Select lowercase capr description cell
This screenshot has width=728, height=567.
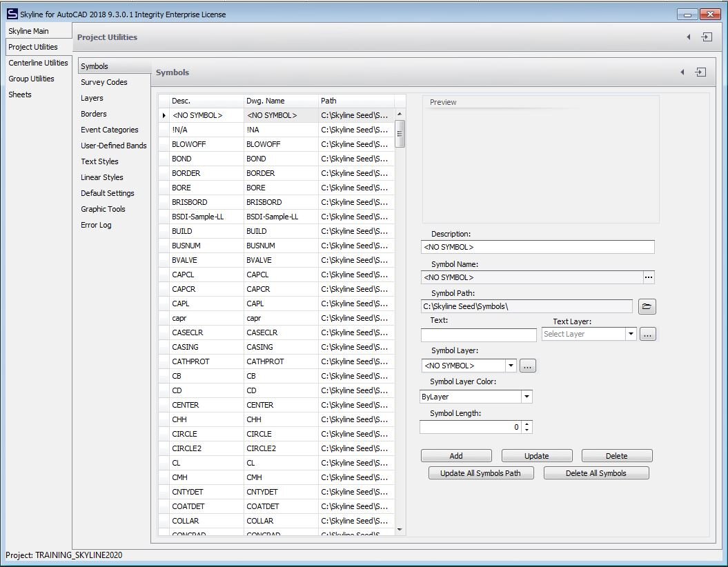click(206, 318)
